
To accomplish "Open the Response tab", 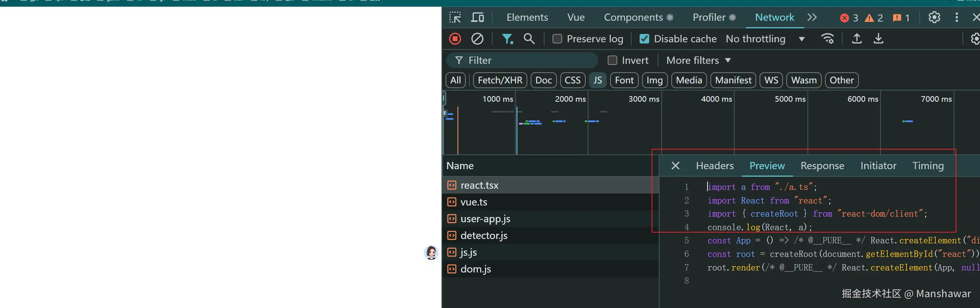I will [822, 166].
